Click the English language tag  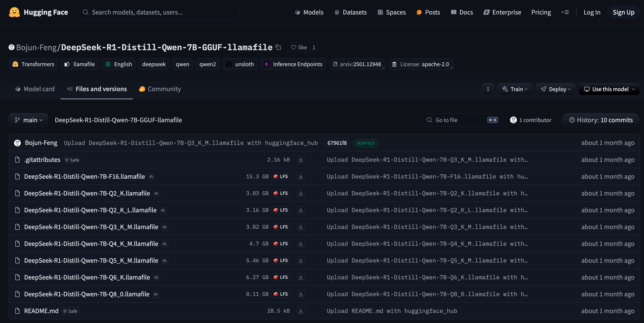[119, 64]
